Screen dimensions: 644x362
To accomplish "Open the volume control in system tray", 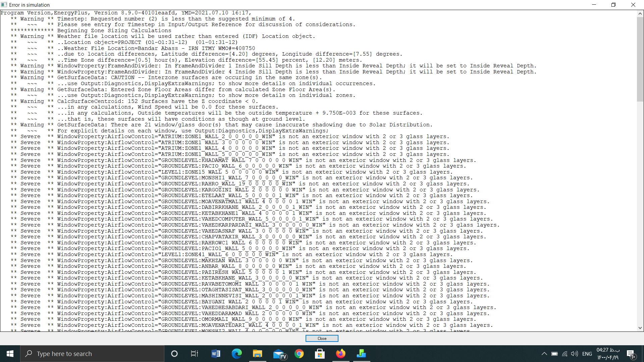I will pos(575,354).
